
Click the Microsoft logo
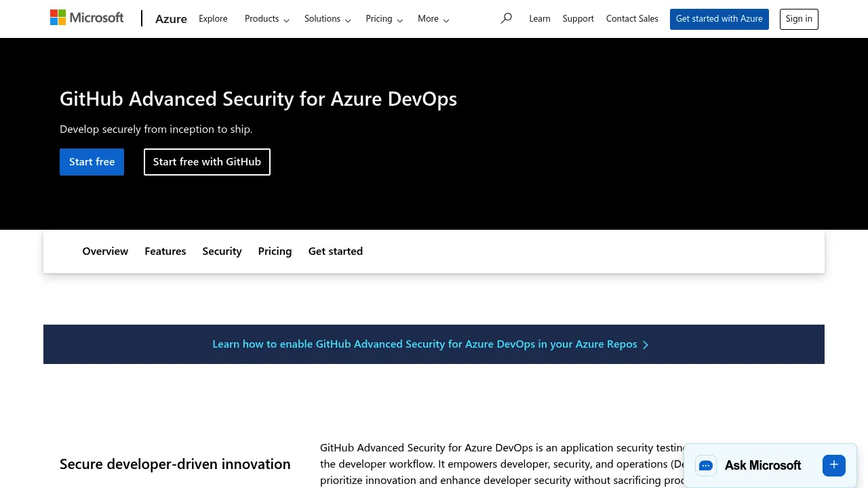point(87,18)
